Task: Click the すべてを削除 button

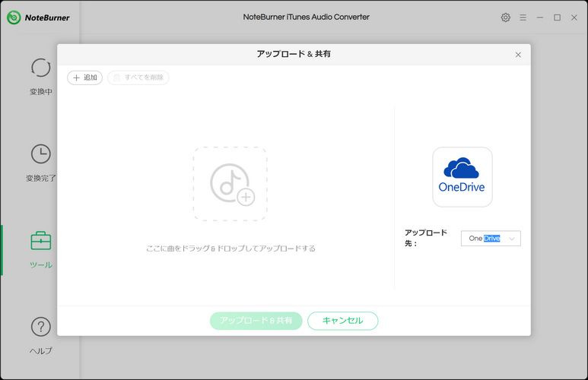Action: 138,78
